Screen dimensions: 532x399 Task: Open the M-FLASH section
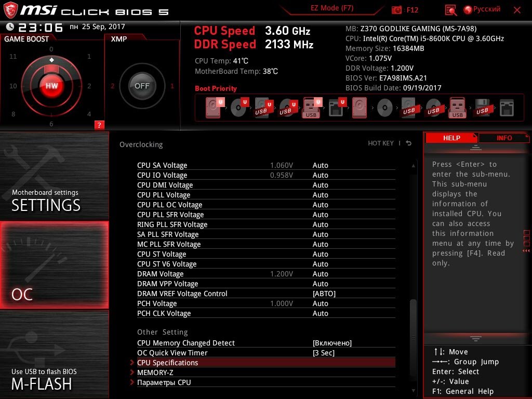[x=54, y=354]
